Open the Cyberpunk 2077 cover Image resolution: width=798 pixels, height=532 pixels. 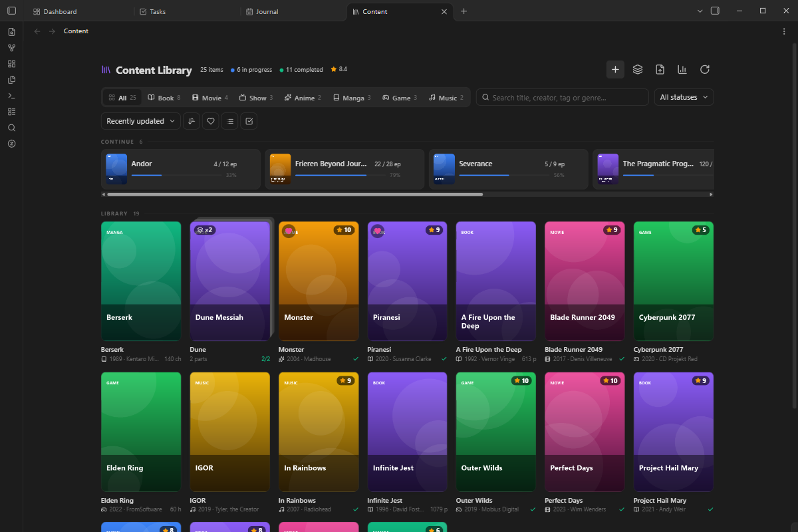click(674, 281)
